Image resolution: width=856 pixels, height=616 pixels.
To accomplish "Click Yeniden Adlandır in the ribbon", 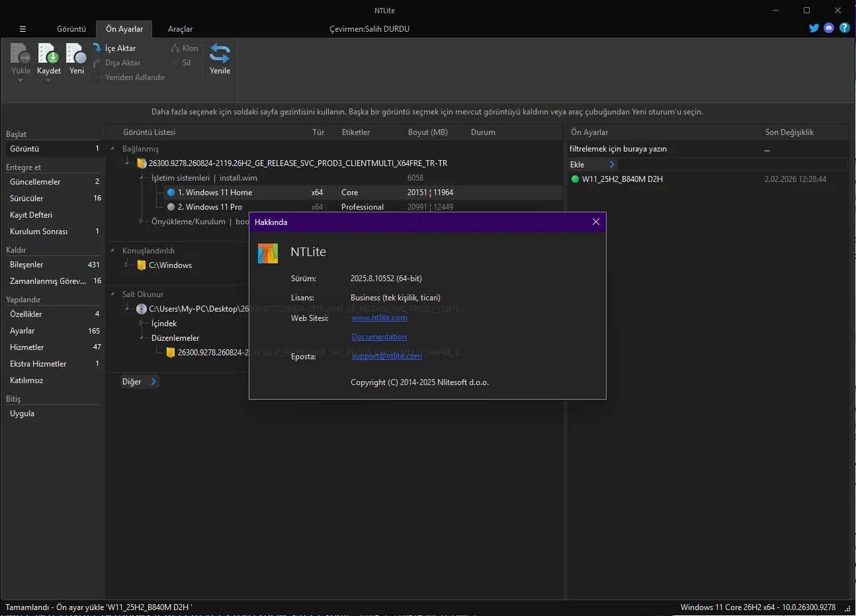I will [x=130, y=77].
